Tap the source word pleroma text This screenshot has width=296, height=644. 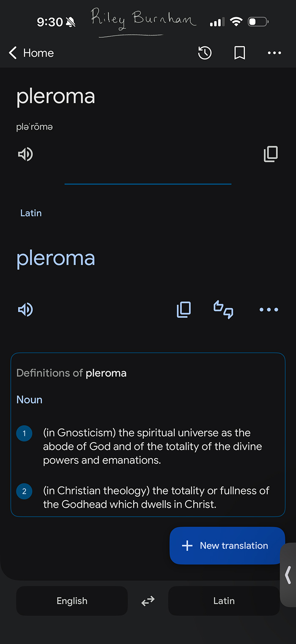pyautogui.click(x=55, y=96)
